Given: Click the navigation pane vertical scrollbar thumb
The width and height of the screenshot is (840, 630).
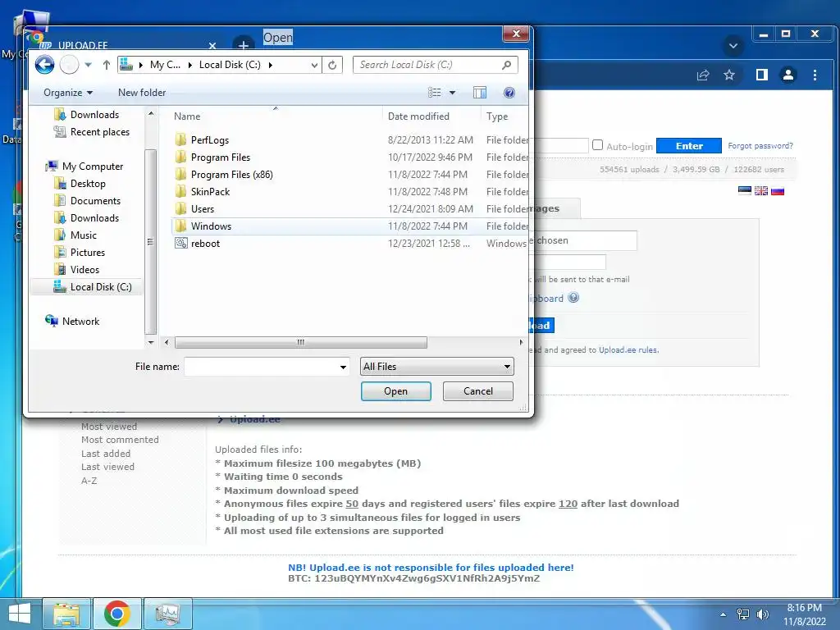Looking at the screenshot, I should (x=151, y=242).
